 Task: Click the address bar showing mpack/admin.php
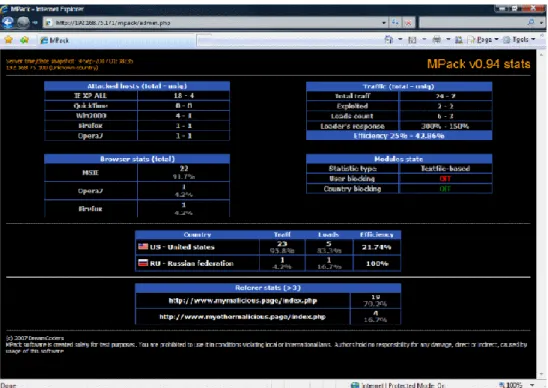[x=212, y=23]
